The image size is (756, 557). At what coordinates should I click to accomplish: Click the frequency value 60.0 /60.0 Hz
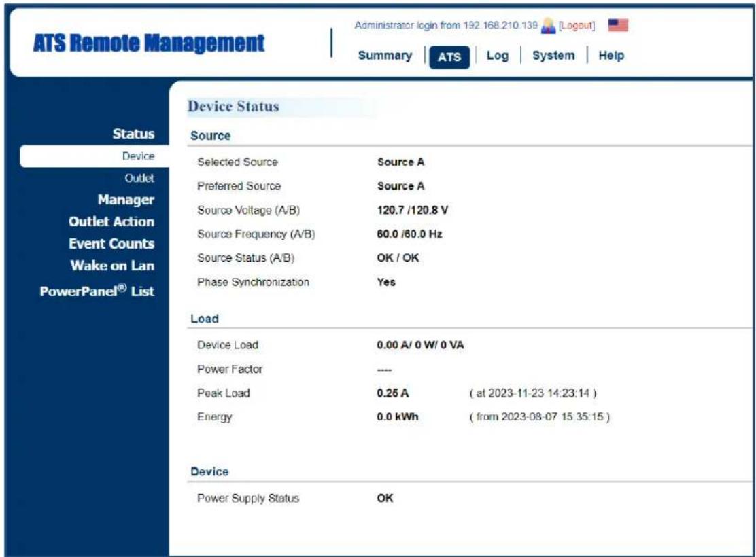[x=409, y=234]
